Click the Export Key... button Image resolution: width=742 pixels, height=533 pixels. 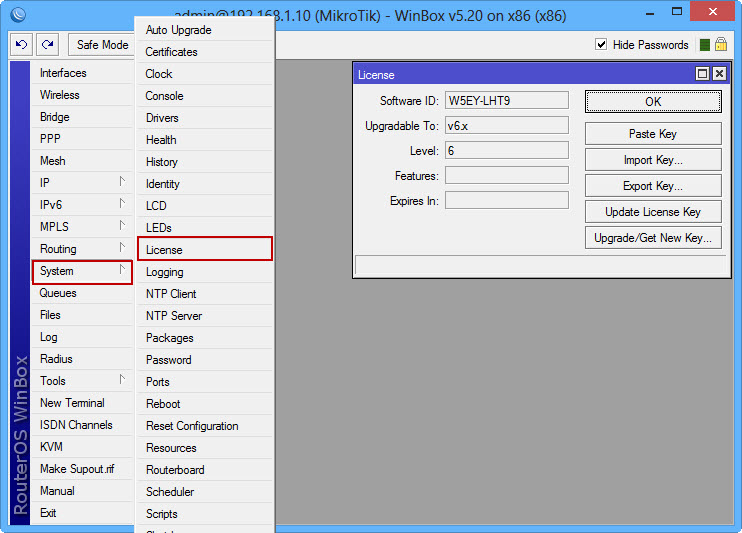pyautogui.click(x=653, y=186)
